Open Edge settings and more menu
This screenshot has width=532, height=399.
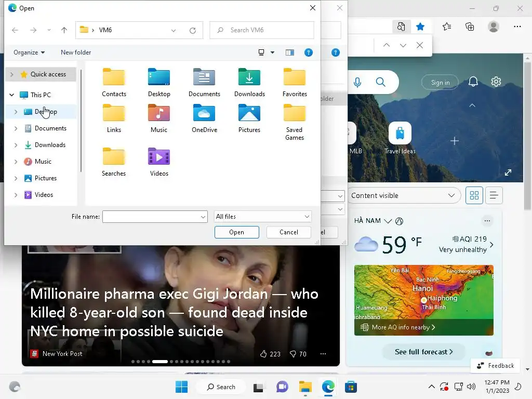[x=517, y=26]
